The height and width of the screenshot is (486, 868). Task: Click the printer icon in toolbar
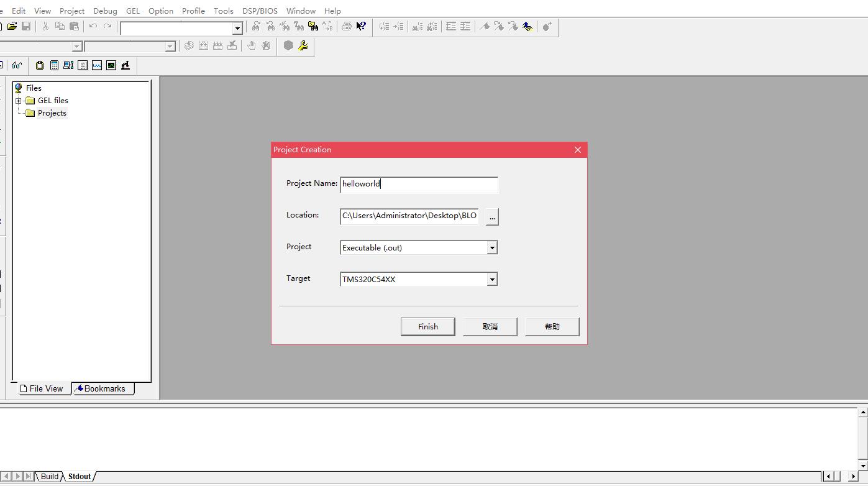click(x=346, y=26)
